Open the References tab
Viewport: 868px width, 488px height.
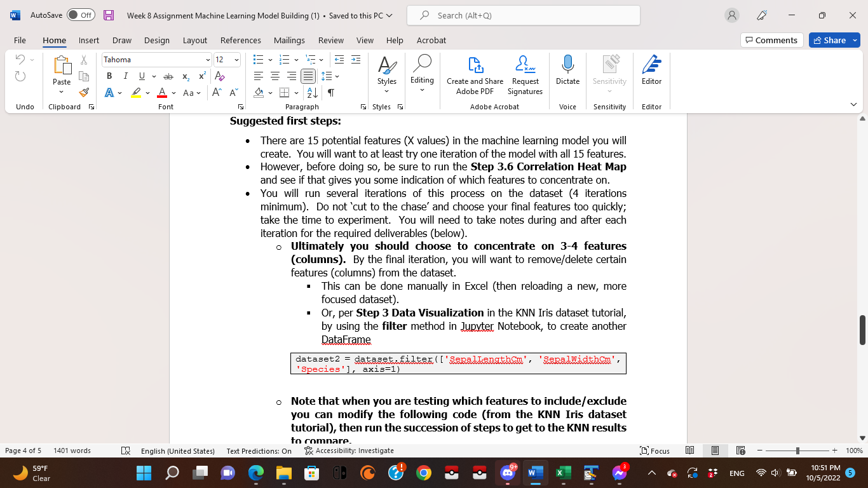(241, 40)
